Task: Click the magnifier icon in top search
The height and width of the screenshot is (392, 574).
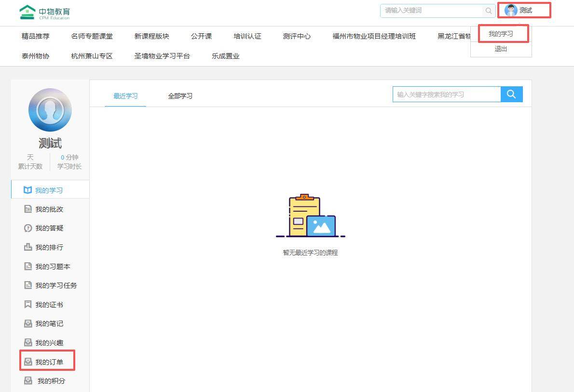Action: 489,11
